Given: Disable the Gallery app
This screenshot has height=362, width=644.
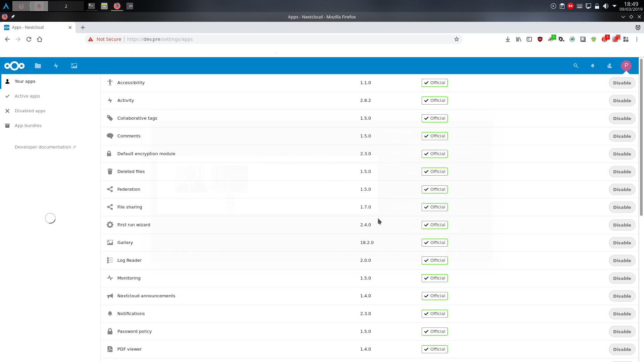Looking at the screenshot, I should point(622,243).
